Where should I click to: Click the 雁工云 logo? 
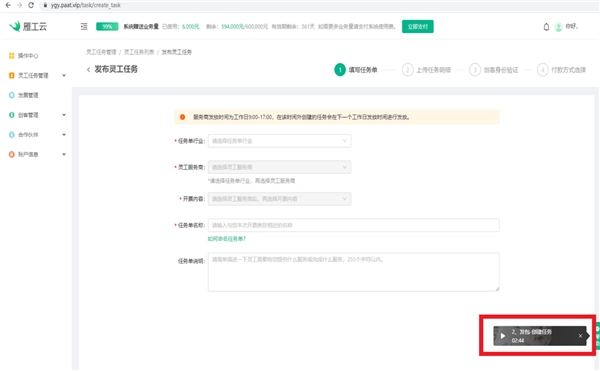(28, 26)
